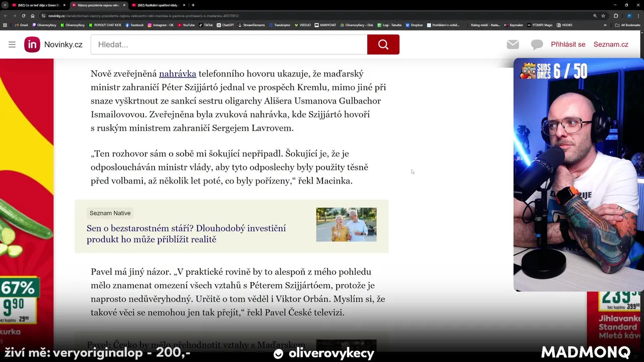Viewport: 644px width, 362px height.
Task: Click the elderly couple ad thumbnail
Action: (346, 225)
